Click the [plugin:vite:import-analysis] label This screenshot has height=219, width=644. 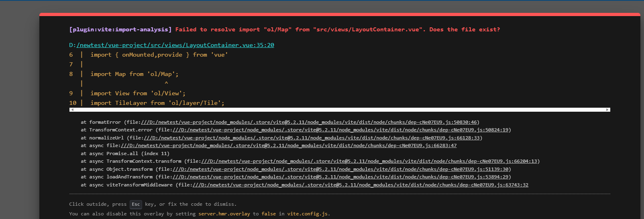click(x=120, y=29)
